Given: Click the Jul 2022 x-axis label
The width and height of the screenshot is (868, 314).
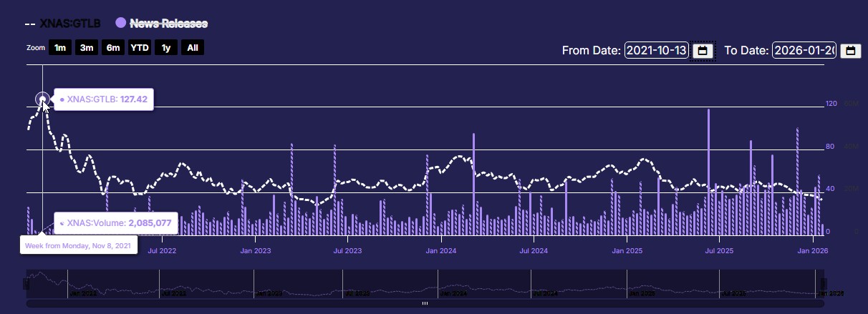Looking at the screenshot, I should pos(162,251).
